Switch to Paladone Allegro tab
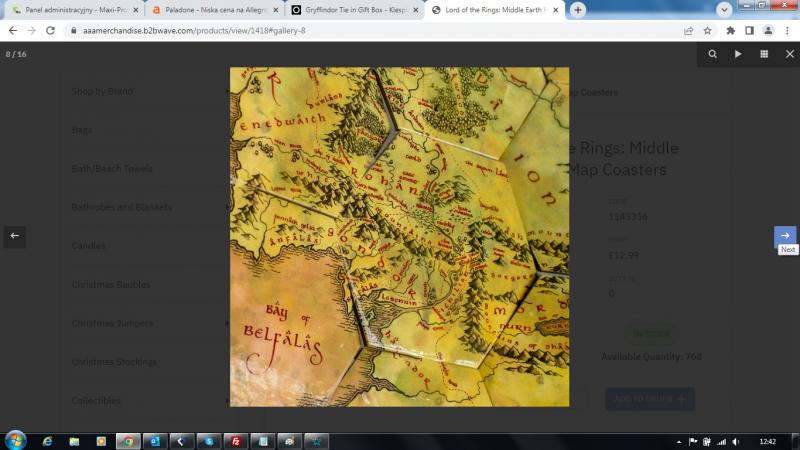800x450 pixels. (x=216, y=10)
